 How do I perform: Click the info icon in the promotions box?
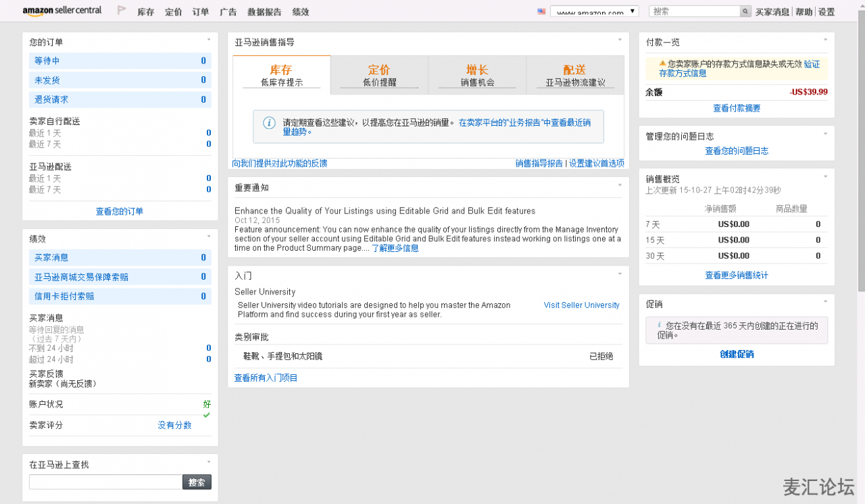tap(660, 325)
